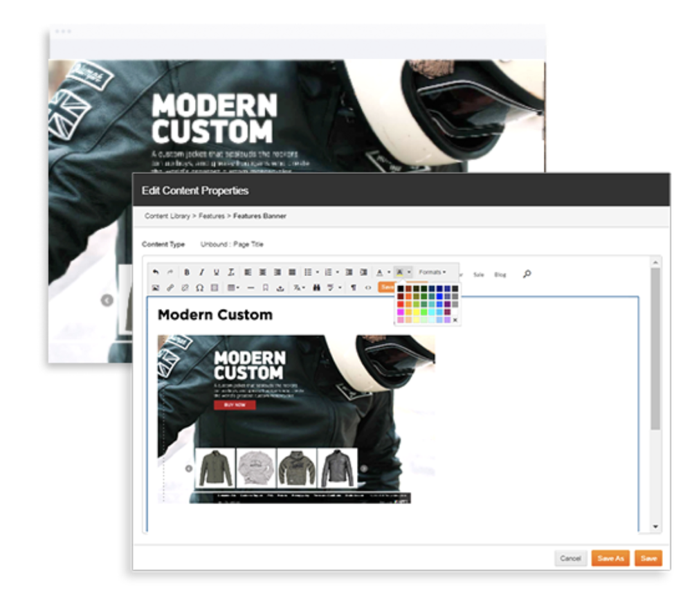This screenshot has height=616, width=692.
Task: Remove the link from selection
Action: coord(185,288)
